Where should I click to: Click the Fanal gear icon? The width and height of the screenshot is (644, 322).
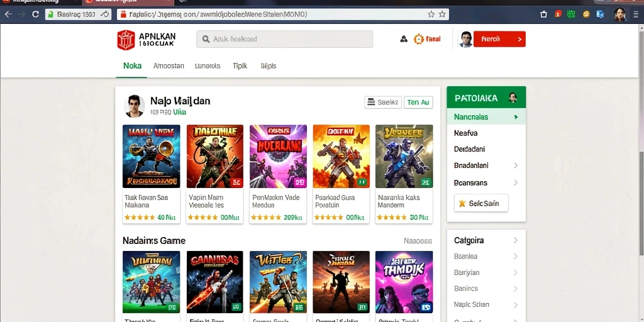pos(418,39)
